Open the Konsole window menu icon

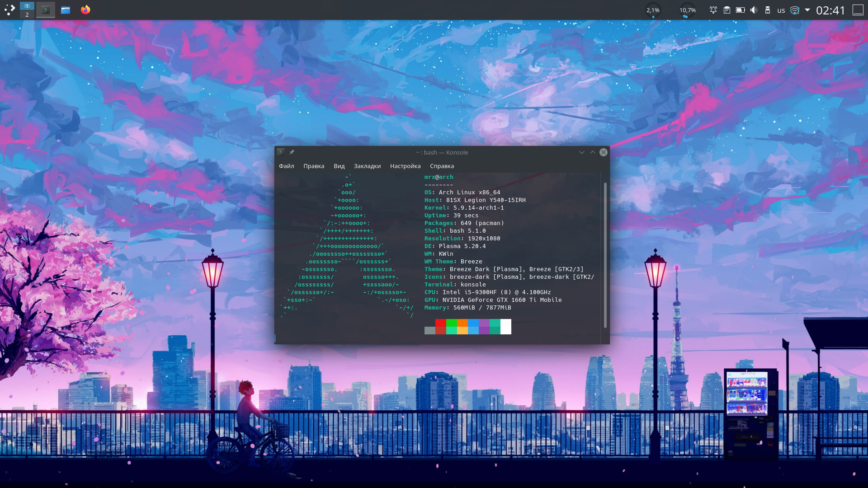point(281,152)
